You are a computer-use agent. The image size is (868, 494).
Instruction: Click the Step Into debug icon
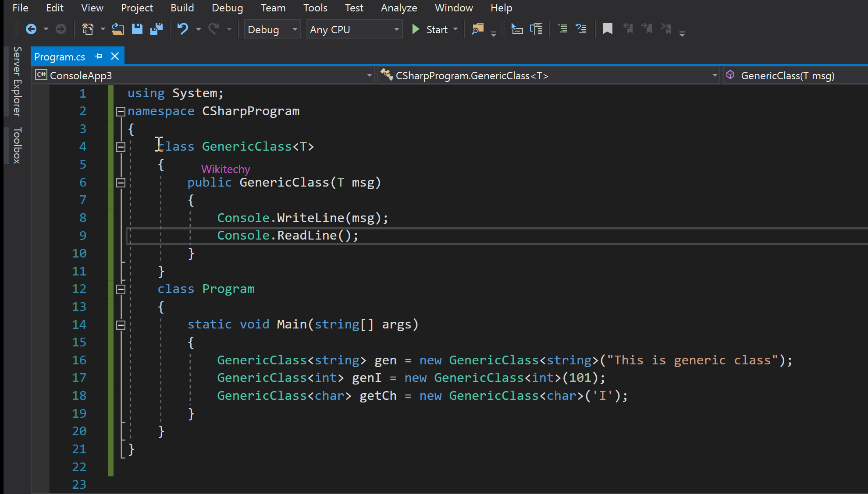[536, 28]
